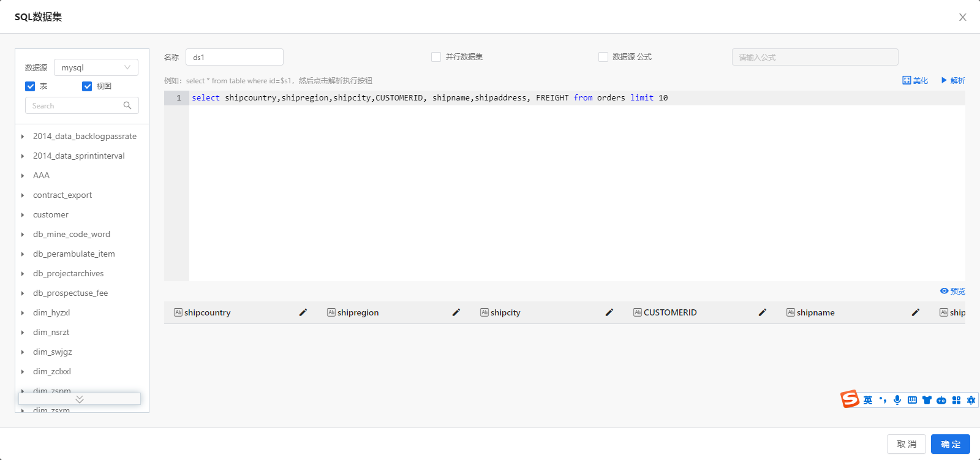This screenshot has height=460, width=980.
Task: Click the game controller icon in Sogou bar
Action: 941,400
